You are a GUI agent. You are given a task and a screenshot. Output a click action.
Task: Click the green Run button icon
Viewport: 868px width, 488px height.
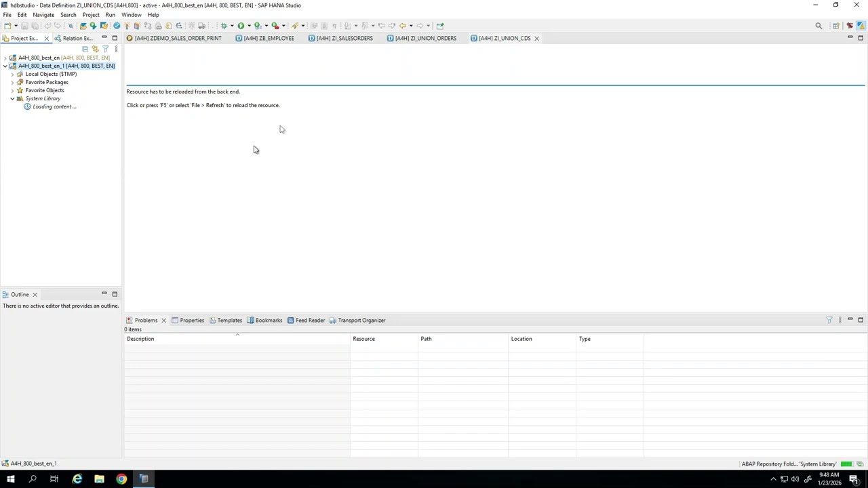[x=241, y=26]
